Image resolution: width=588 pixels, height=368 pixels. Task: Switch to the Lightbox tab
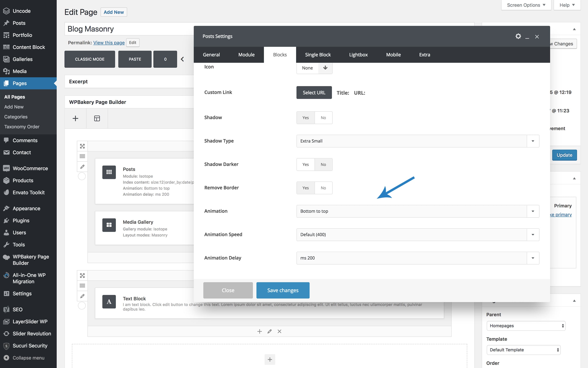click(x=358, y=55)
